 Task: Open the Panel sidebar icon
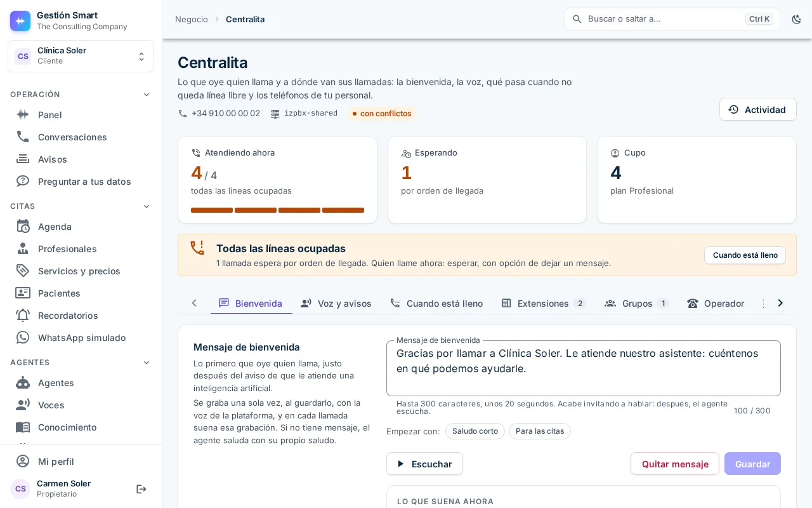pos(23,115)
